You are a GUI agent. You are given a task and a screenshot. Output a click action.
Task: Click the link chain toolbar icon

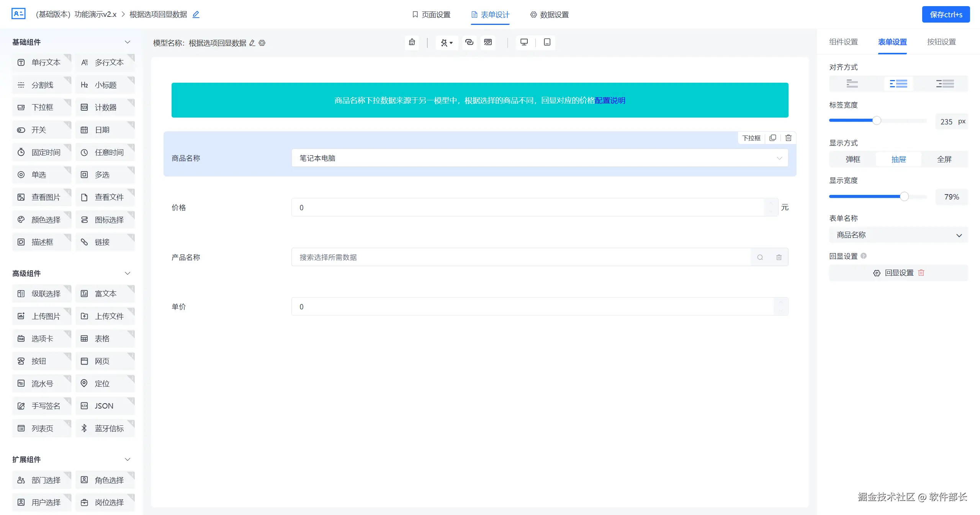[469, 42]
